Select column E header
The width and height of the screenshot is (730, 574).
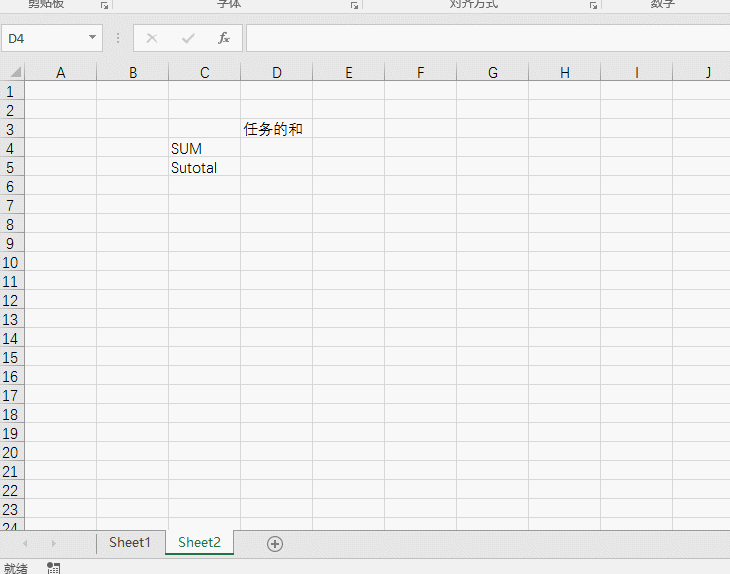pyautogui.click(x=349, y=72)
